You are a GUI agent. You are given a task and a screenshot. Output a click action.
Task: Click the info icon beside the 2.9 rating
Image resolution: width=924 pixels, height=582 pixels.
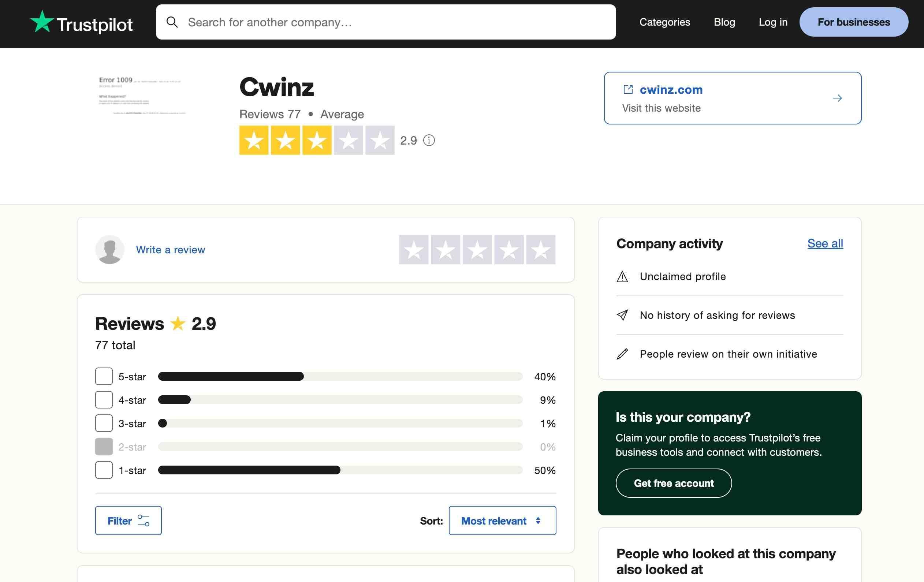click(x=429, y=141)
